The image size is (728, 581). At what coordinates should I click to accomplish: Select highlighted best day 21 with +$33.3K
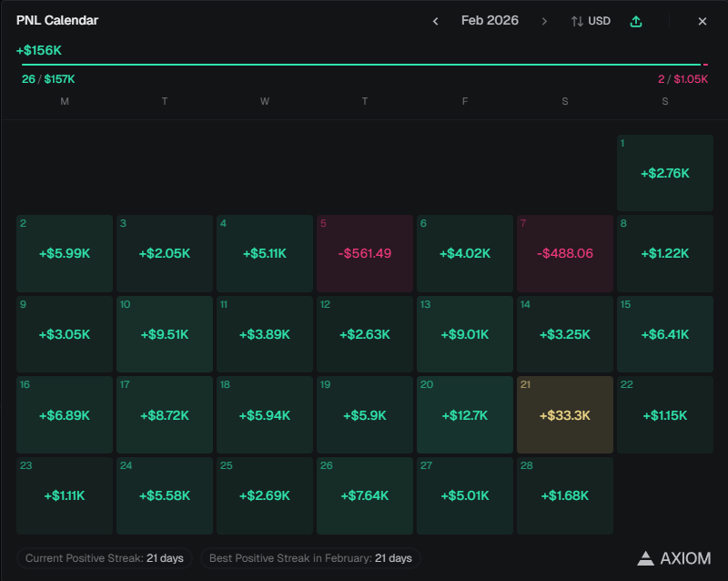pyautogui.click(x=565, y=414)
